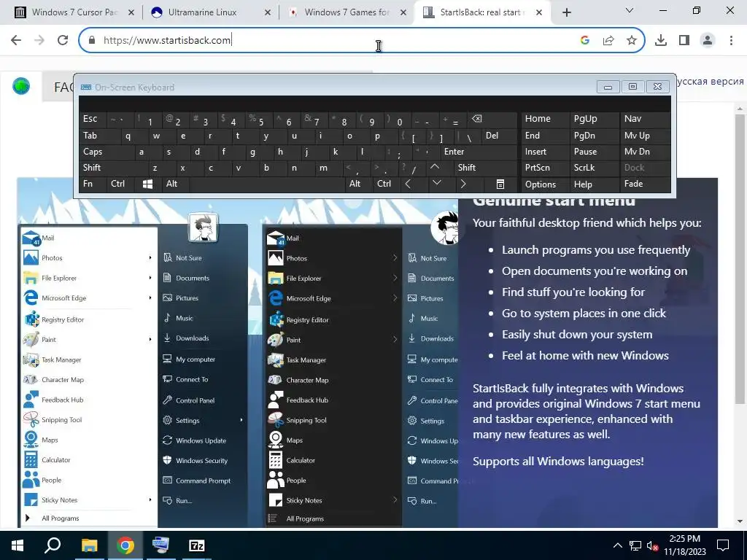Image resolution: width=747 pixels, height=560 pixels.
Task: Click the muted volume tray icon
Action: click(652, 545)
